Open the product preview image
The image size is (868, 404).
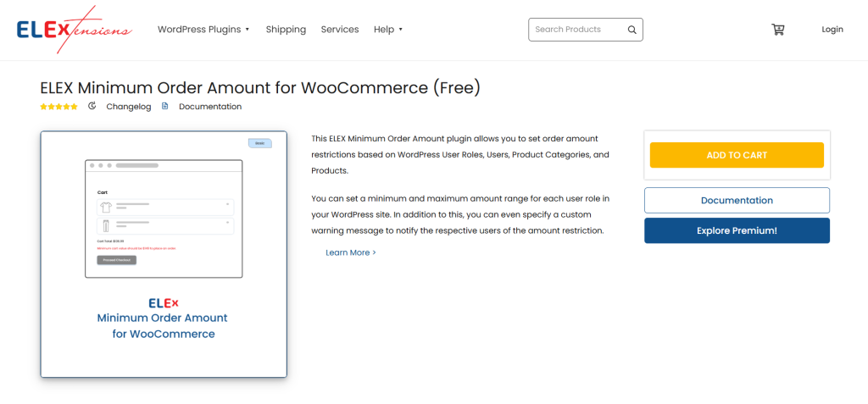[x=164, y=255]
